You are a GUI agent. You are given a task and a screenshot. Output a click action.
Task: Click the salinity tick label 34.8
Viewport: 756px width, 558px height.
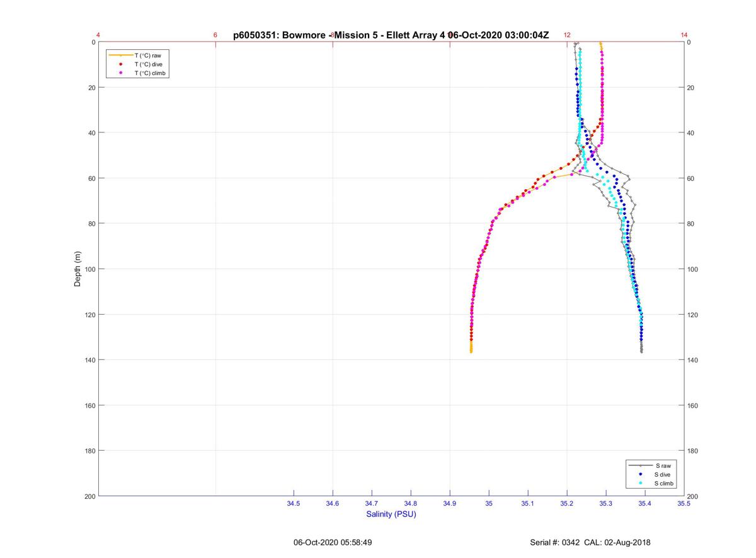pos(411,504)
